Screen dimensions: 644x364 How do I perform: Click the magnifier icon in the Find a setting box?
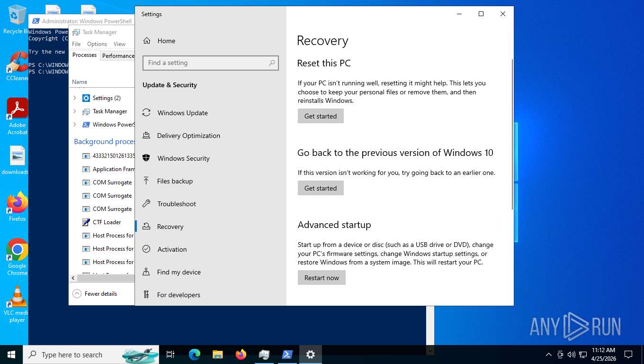pos(272,63)
